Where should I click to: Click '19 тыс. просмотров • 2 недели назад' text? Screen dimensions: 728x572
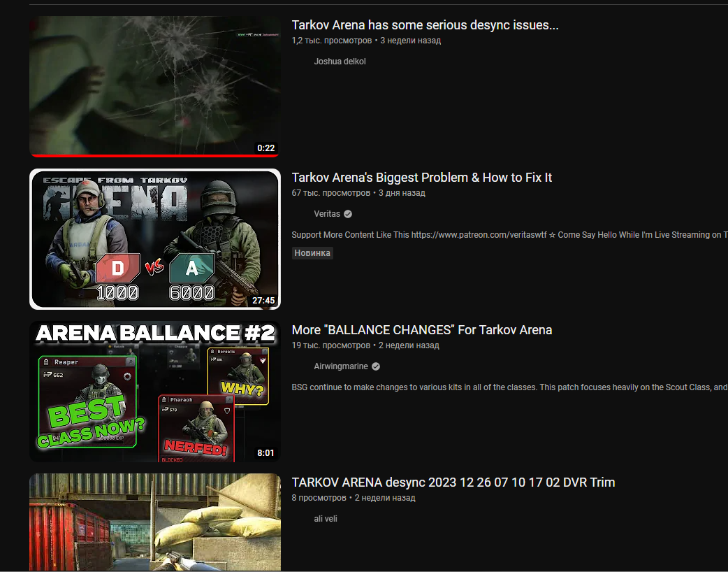365,345
